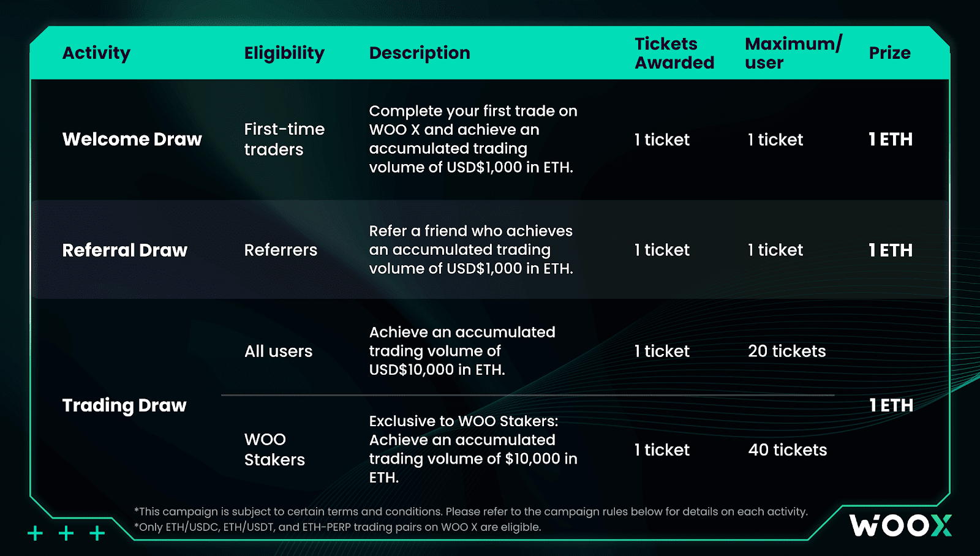Select the Welcome Draw activity row
Viewport: 980px width, 556px height.
[490, 140]
